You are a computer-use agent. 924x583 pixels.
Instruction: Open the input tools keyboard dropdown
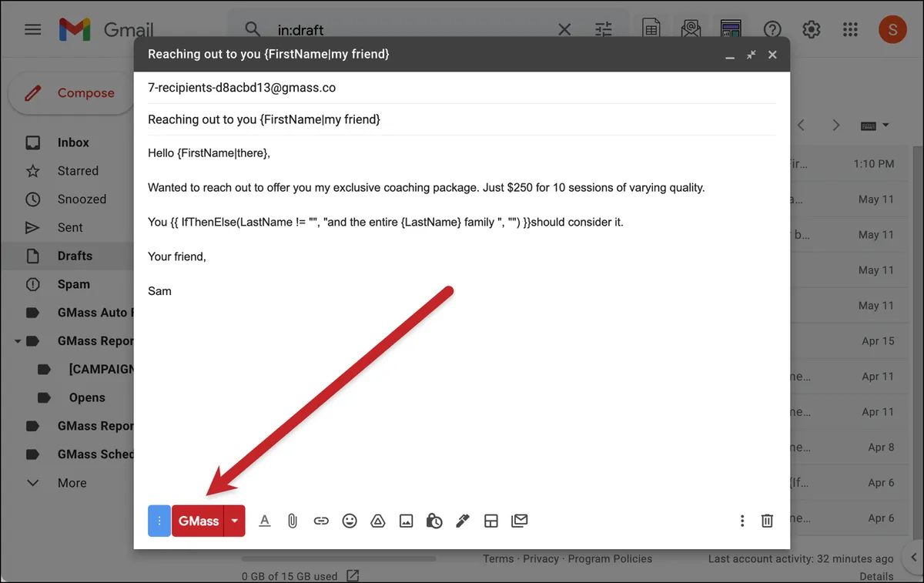(x=875, y=126)
